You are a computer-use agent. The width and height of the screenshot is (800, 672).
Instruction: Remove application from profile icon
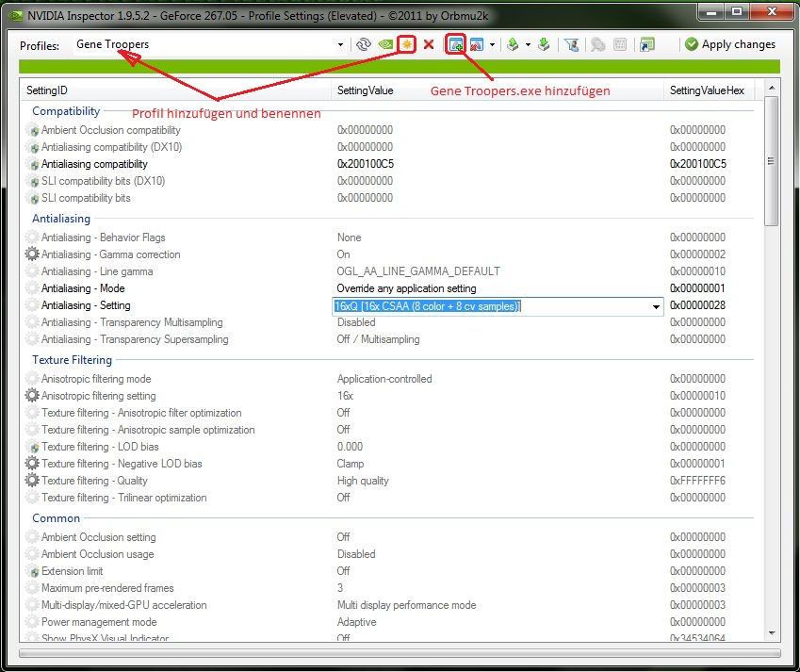[x=477, y=44]
